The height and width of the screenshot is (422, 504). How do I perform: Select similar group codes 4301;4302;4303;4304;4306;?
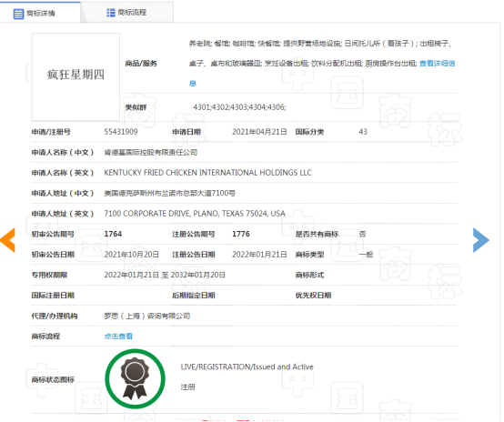239,107
